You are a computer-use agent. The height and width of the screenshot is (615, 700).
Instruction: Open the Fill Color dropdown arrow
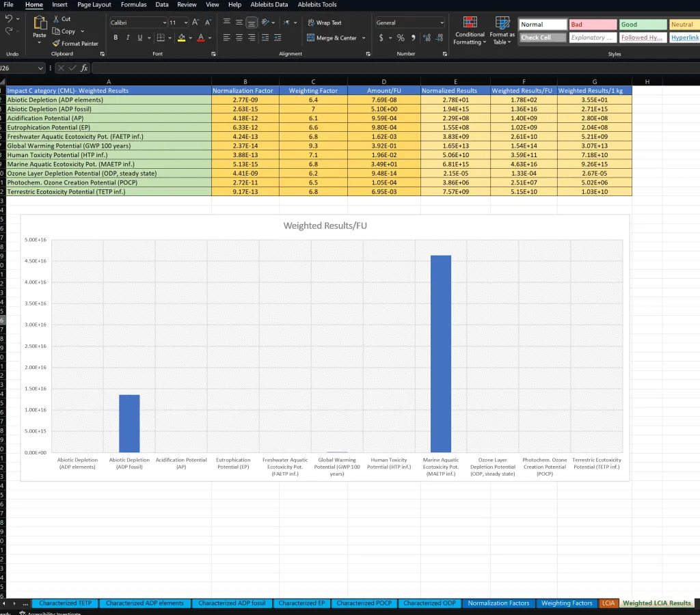(x=190, y=37)
